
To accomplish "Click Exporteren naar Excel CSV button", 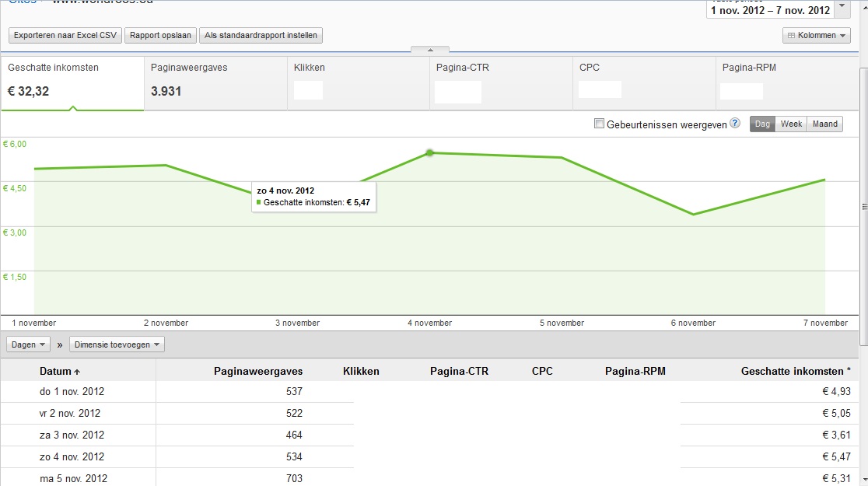I will pos(65,36).
